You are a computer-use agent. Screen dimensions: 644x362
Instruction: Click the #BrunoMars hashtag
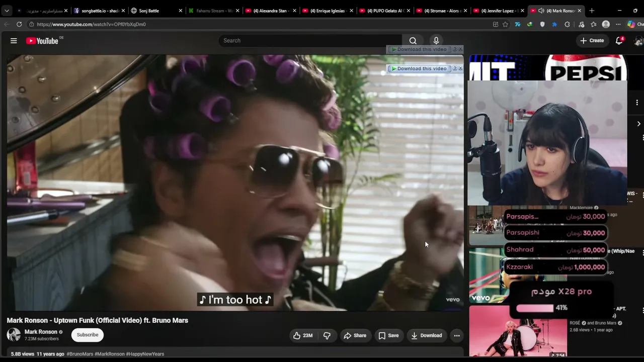(x=80, y=354)
